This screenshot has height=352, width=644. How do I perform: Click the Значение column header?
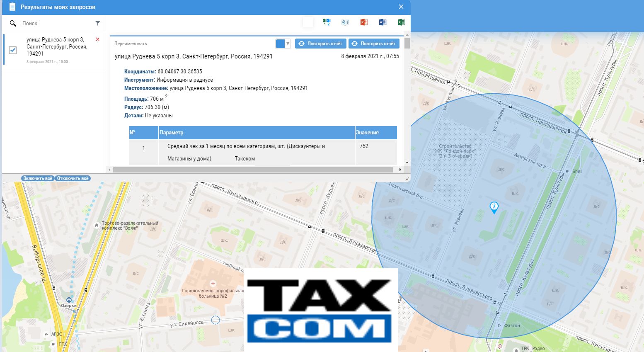coord(375,133)
